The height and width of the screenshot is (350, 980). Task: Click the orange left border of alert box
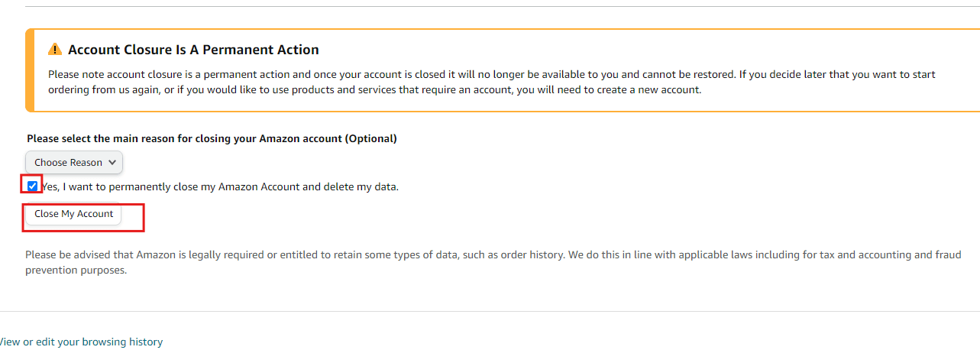click(27, 70)
